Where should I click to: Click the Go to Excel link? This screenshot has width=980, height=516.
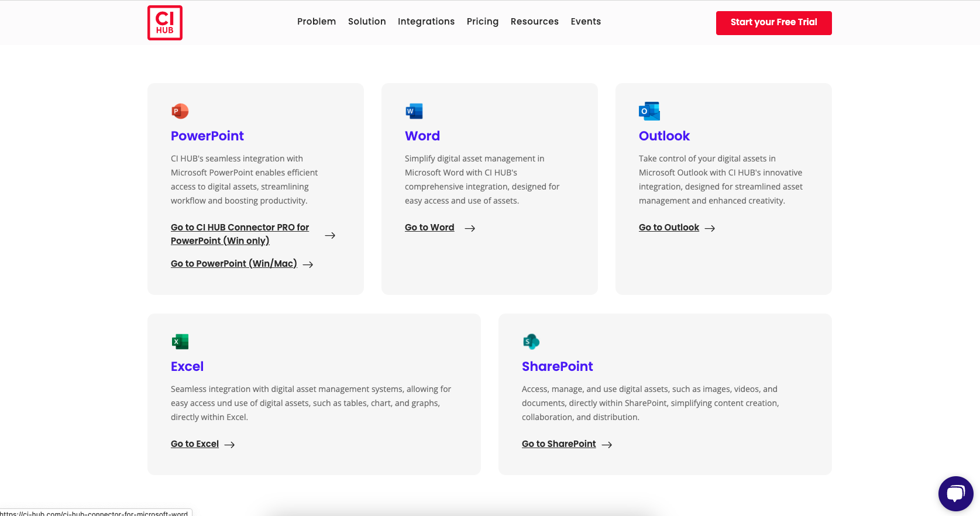click(x=195, y=444)
